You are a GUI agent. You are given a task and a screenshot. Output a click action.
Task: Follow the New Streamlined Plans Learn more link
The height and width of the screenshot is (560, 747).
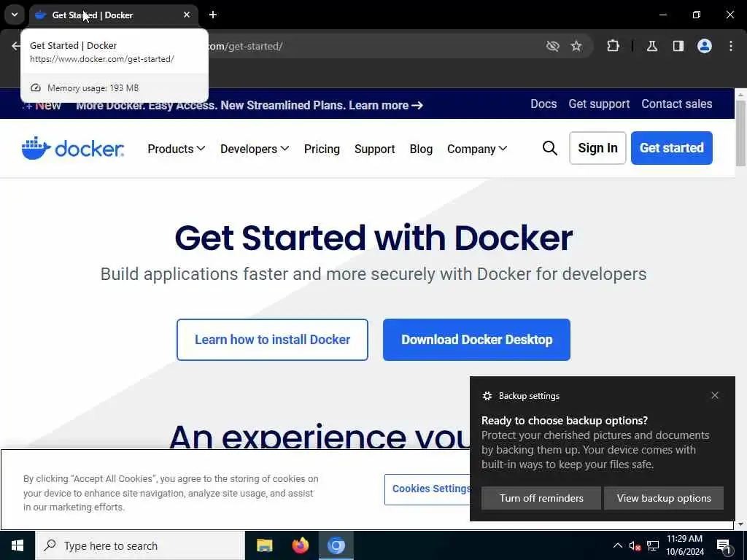pos(385,105)
